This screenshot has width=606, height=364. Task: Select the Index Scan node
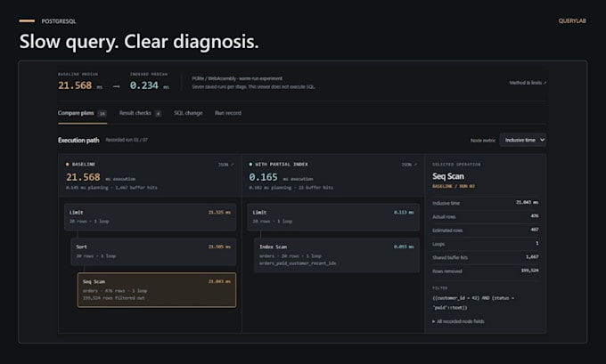point(337,255)
